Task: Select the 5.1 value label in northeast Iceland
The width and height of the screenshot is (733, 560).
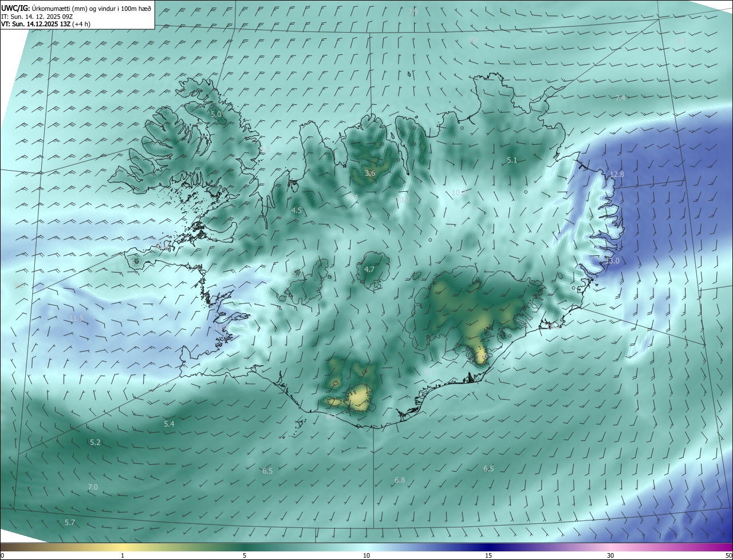Action: (x=512, y=160)
